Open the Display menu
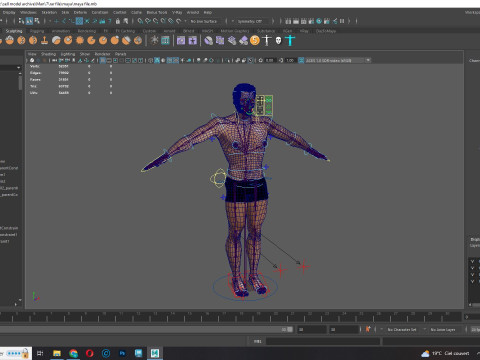 click(x=9, y=12)
